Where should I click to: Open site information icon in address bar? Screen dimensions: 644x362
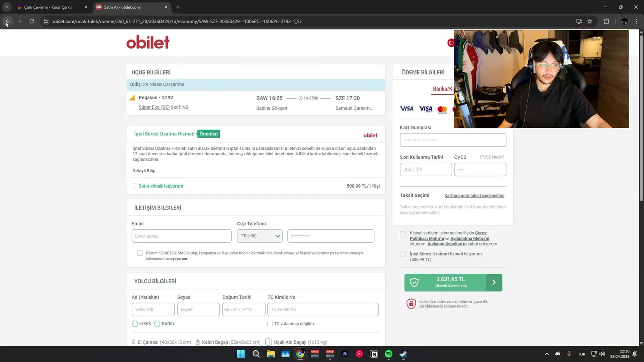coord(46,21)
